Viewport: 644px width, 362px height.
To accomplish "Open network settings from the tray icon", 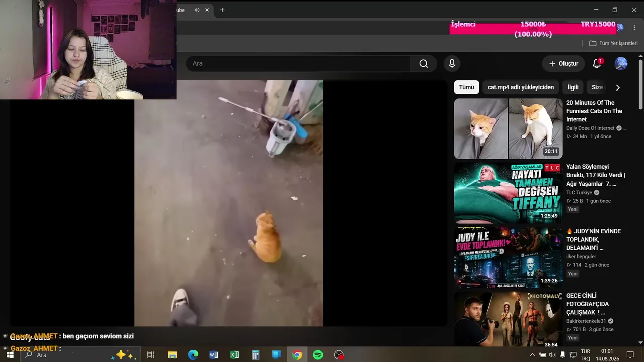I will click(x=573, y=355).
